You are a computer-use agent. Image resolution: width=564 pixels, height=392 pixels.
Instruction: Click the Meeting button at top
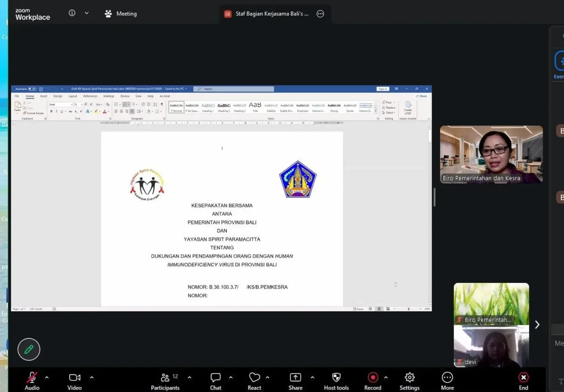click(121, 14)
